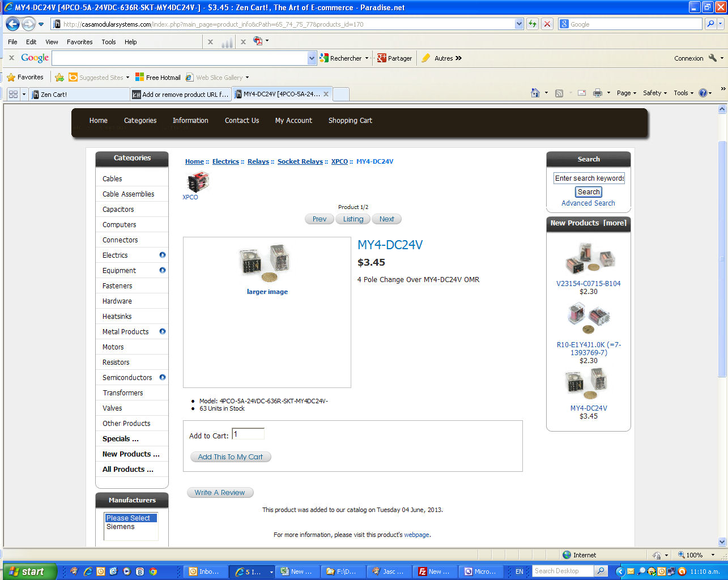728x580 pixels.
Task: Click the browser Forward arrow button
Action: [x=28, y=24]
